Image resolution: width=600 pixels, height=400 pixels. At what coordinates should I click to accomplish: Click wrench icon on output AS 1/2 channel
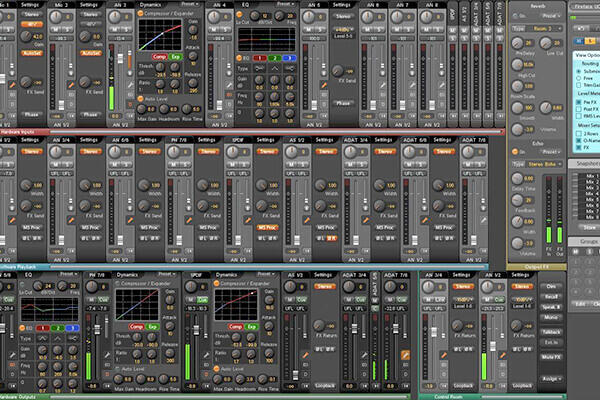coord(305,355)
